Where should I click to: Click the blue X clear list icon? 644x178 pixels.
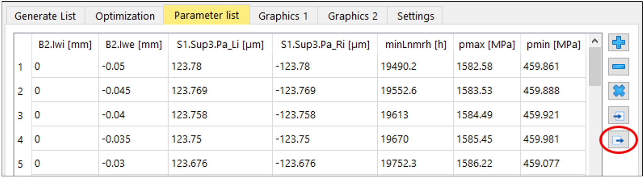pos(618,91)
